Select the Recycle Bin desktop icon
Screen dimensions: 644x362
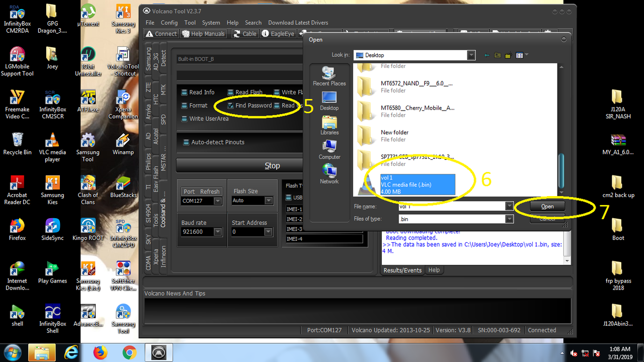pyautogui.click(x=17, y=144)
